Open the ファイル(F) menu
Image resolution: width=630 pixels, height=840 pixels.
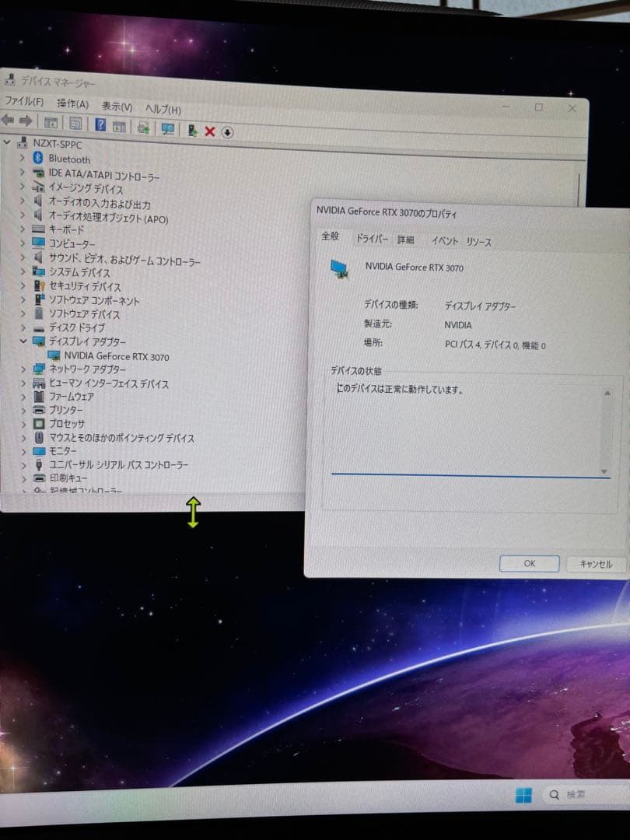[x=23, y=100]
